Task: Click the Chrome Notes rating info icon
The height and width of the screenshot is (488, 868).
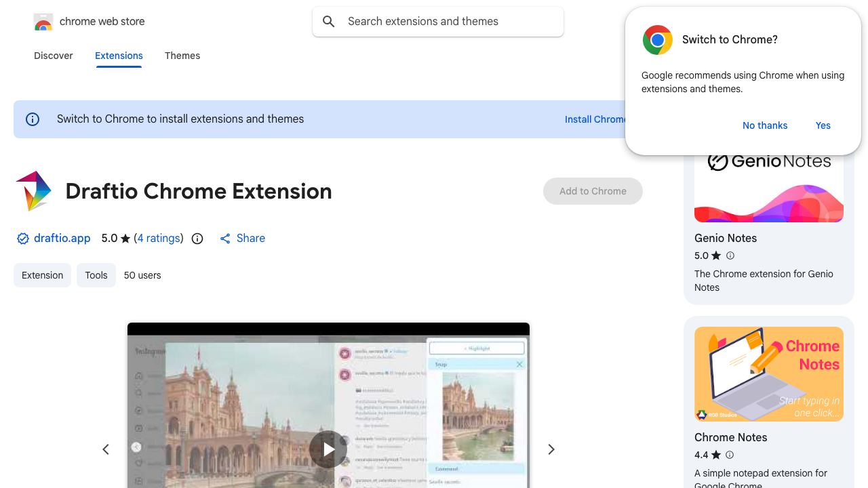Action: (730, 455)
